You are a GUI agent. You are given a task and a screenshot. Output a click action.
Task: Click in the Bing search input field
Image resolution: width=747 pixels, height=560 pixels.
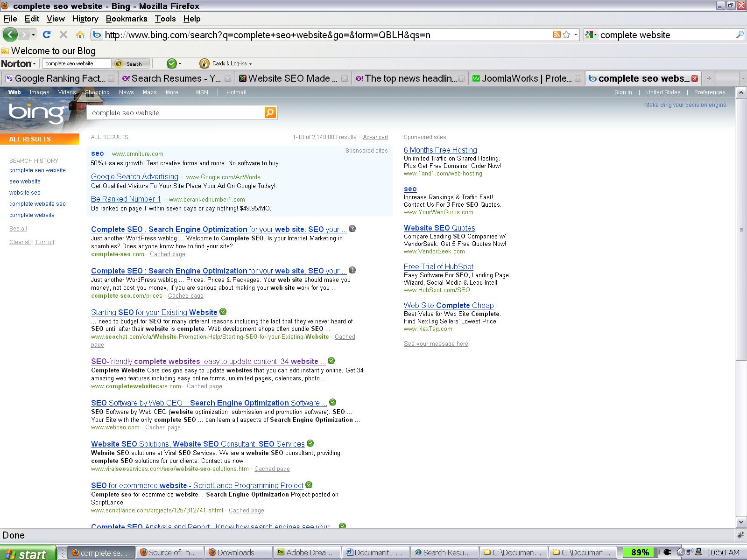(176, 112)
